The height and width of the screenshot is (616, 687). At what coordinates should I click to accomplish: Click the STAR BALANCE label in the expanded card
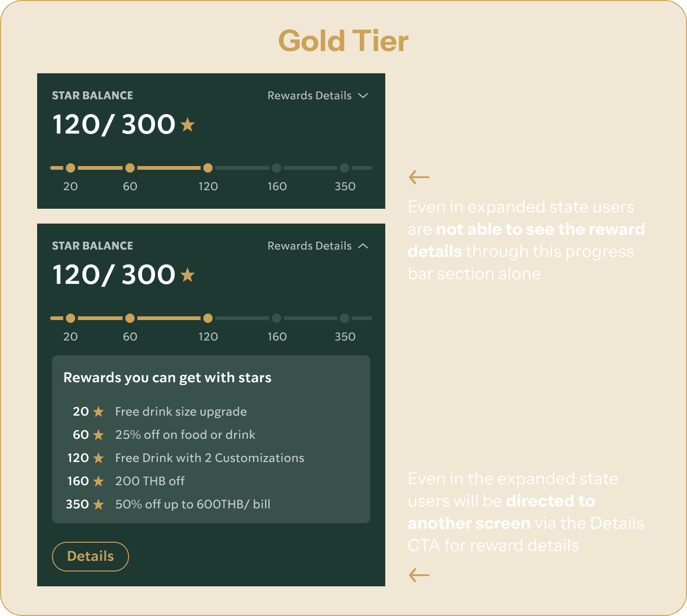coord(92,246)
